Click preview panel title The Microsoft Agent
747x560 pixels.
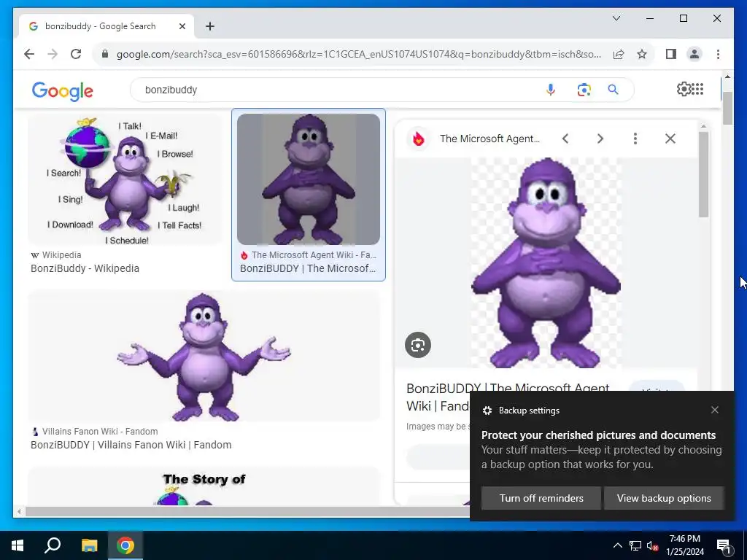(x=489, y=139)
